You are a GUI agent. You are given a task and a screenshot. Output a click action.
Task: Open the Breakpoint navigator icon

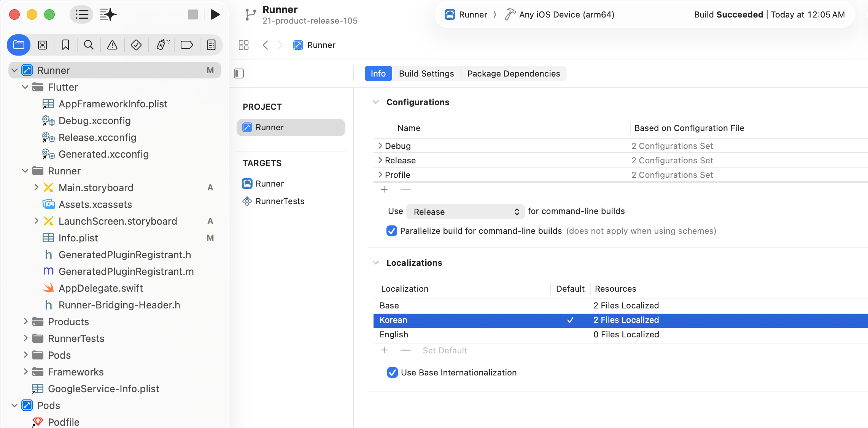[x=186, y=45]
